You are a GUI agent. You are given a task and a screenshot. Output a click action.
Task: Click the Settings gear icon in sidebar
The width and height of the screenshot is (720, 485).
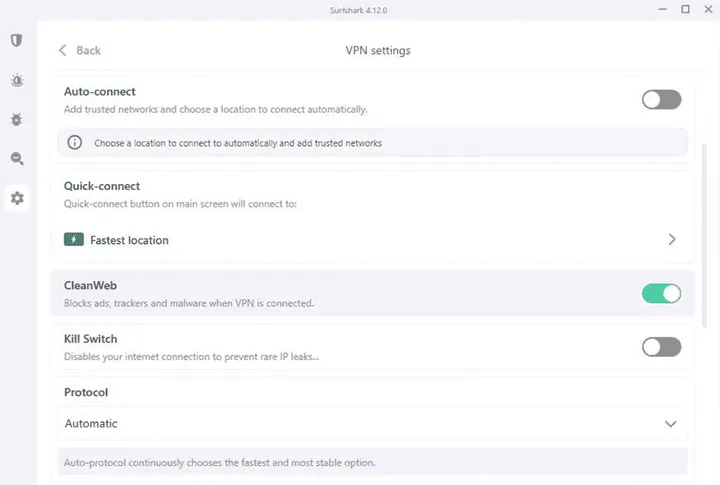(16, 198)
